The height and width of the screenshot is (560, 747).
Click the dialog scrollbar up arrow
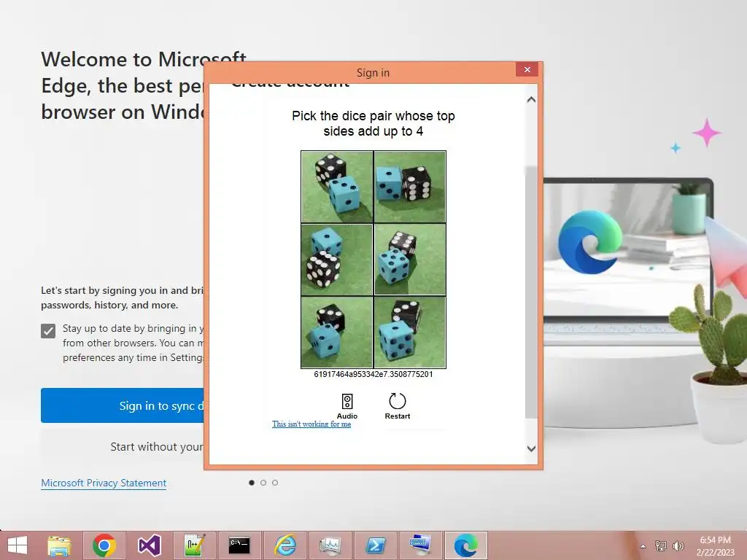(x=531, y=99)
